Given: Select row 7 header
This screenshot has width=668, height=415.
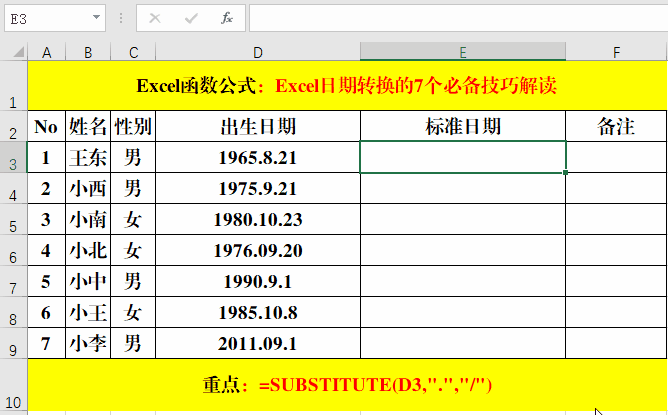Looking at the screenshot, I should tap(14, 282).
